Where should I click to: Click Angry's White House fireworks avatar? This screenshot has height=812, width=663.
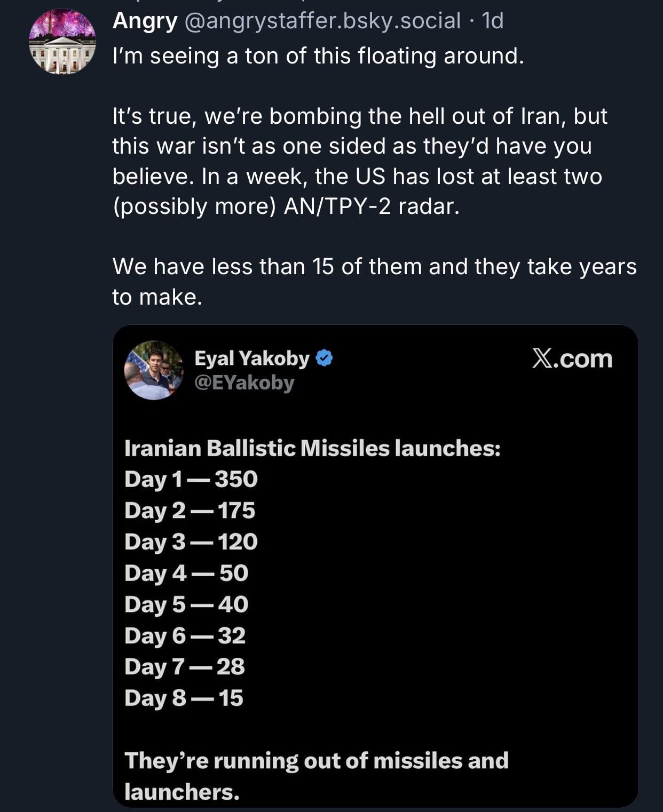click(x=62, y=42)
